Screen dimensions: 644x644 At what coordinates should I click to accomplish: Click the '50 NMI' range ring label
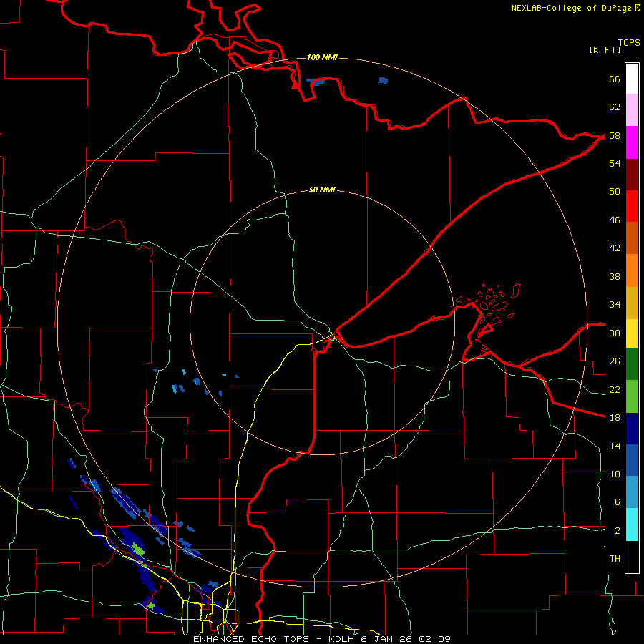pos(322,190)
